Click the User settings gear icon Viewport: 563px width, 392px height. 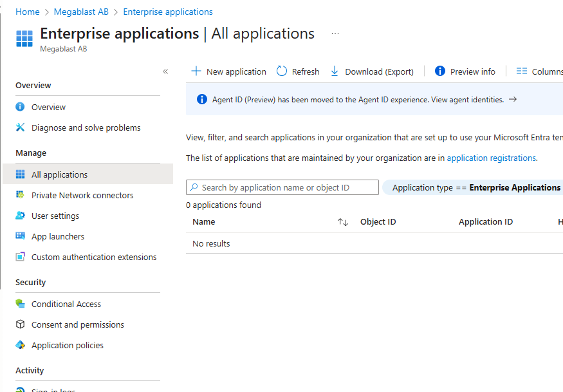(20, 216)
